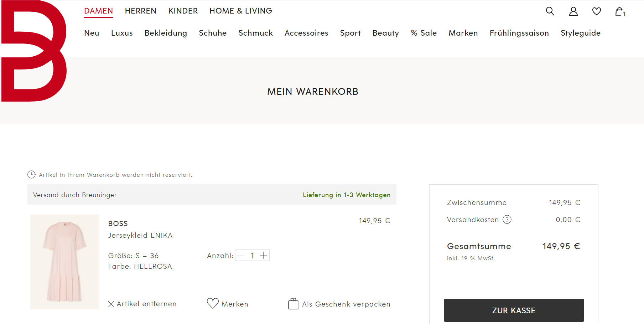The height and width of the screenshot is (324, 644).
Task: Open the BOSS brand link
Action: 118,223
